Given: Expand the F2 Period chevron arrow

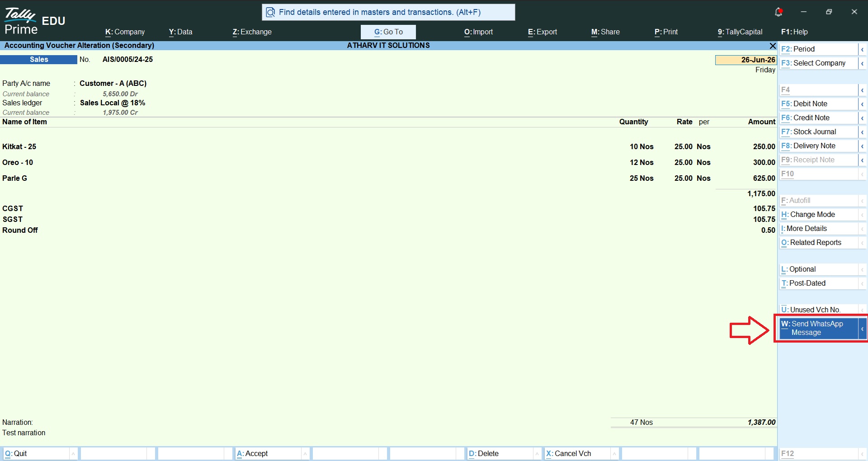Looking at the screenshot, I should [862, 49].
